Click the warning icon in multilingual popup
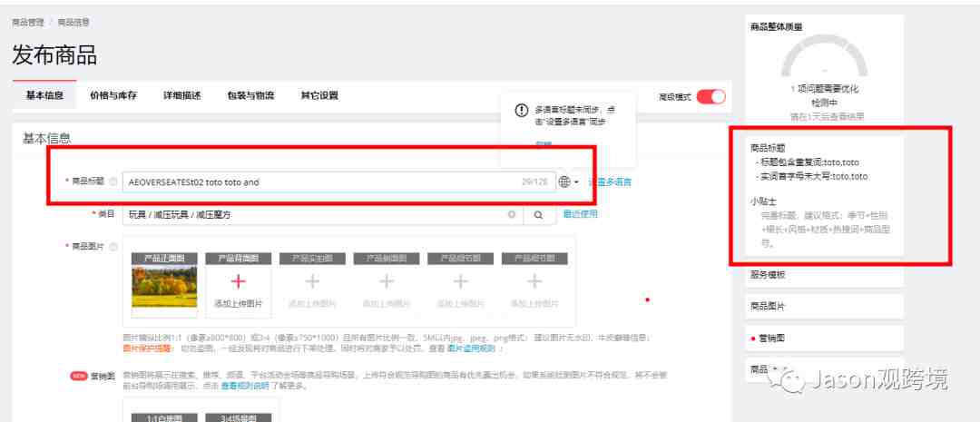The height and width of the screenshot is (422, 980). coord(521,111)
